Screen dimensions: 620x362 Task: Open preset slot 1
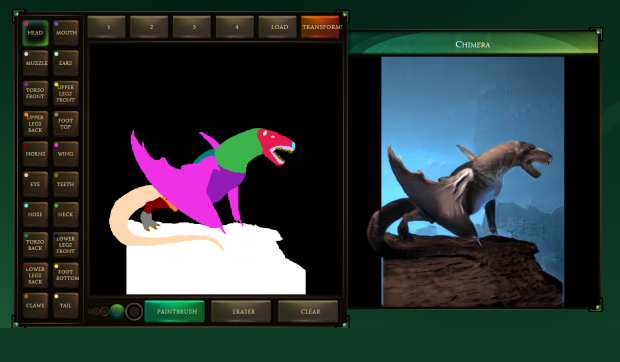[106, 27]
